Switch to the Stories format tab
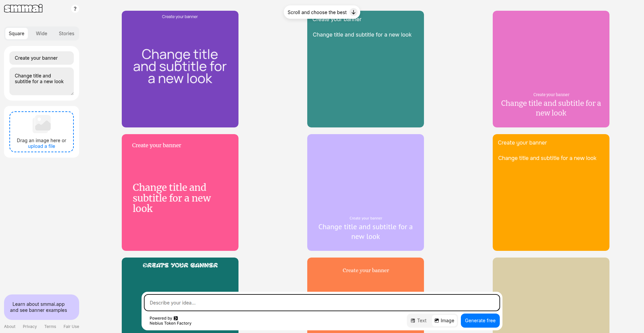This screenshot has width=644, height=333. point(66,34)
